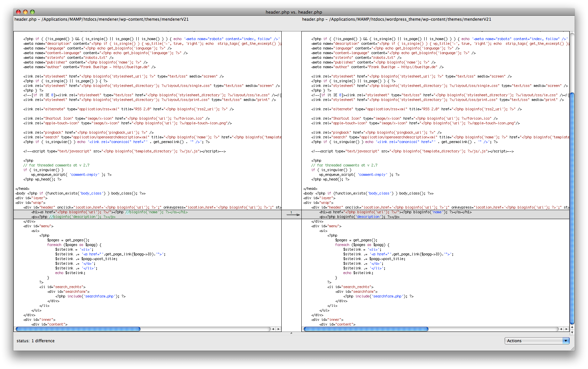Click left favicon.ico link line
Viewport: 588px width, 369px height.
(117, 119)
